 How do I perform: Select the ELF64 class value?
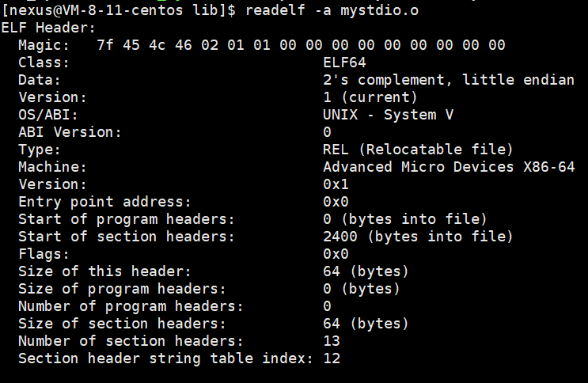click(344, 63)
